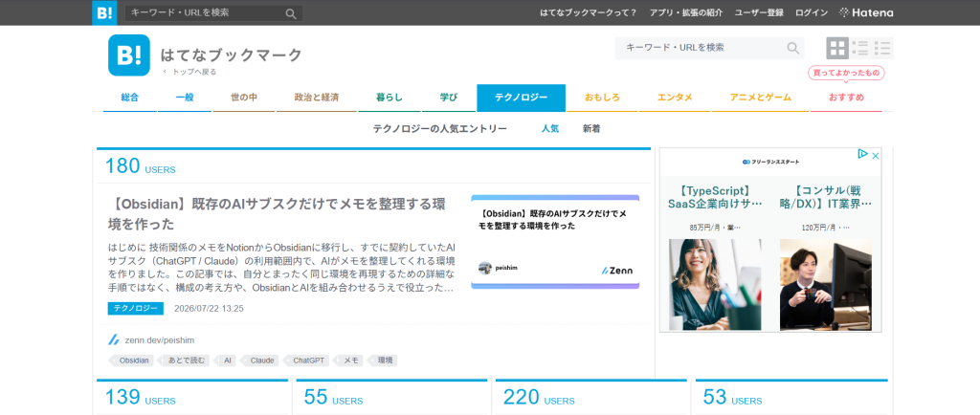Click the コンサル(戦略/DX) ad headline
980x415 pixels.
tap(826, 197)
